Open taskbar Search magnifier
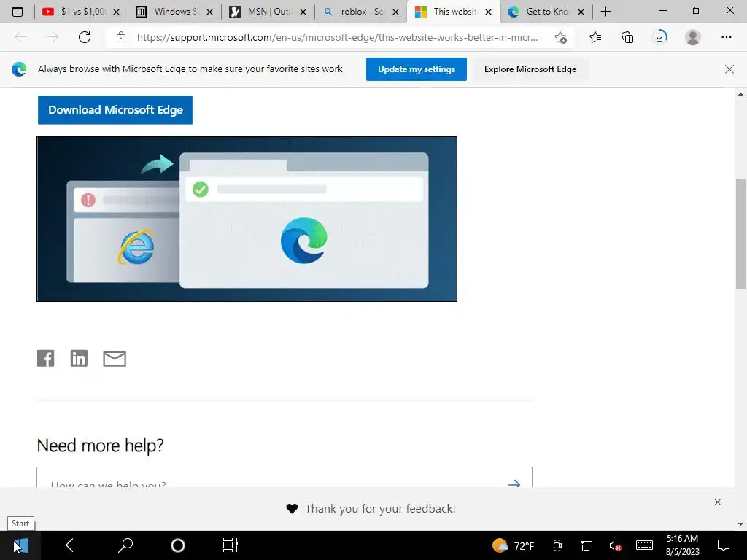 [125, 545]
